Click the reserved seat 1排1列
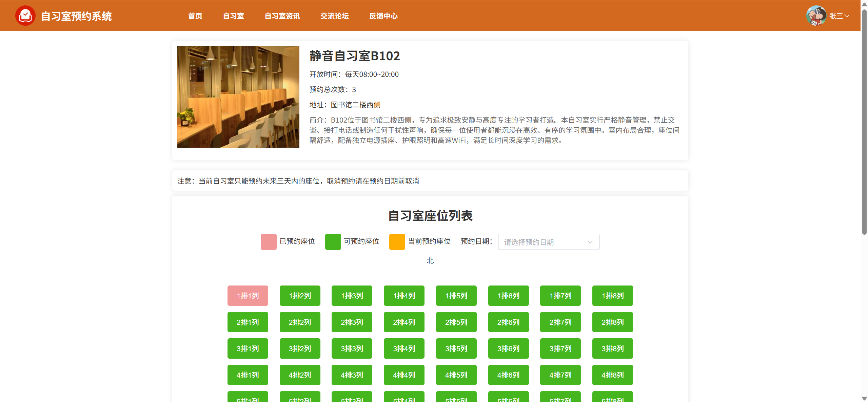Image resolution: width=868 pixels, height=402 pixels. click(x=248, y=296)
